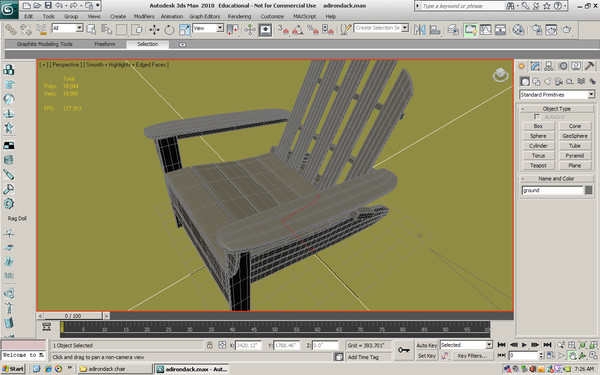
Task: Collapse the Object Type rollout
Action: coord(556,109)
